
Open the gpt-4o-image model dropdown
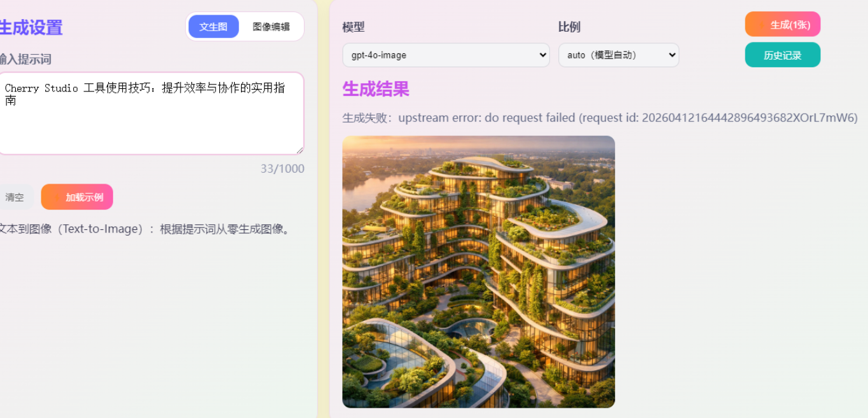coord(446,55)
